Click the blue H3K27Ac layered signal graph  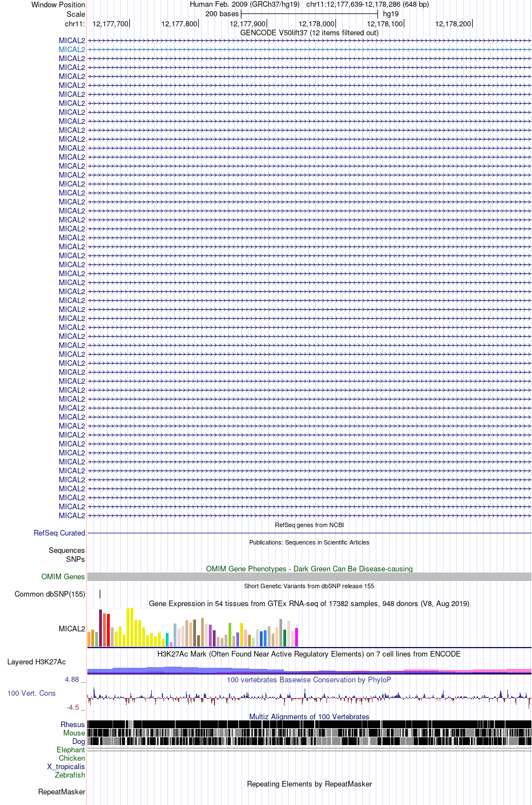point(309,670)
